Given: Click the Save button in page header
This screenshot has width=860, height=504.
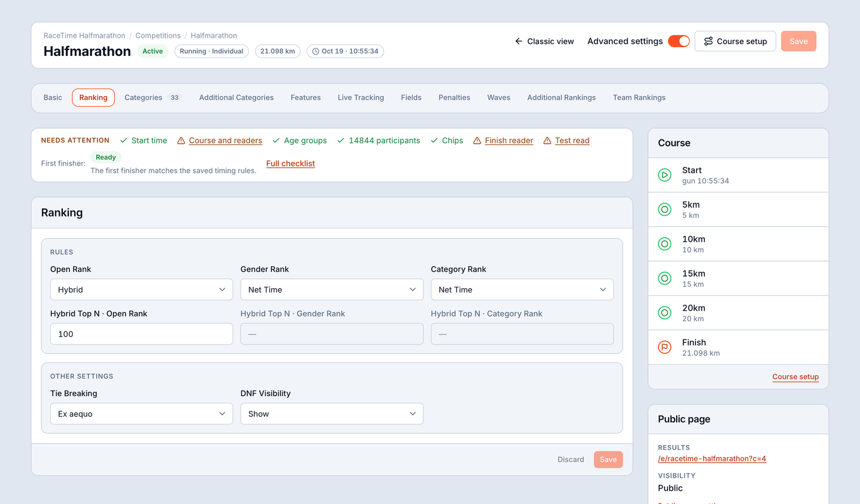Looking at the screenshot, I should [798, 41].
